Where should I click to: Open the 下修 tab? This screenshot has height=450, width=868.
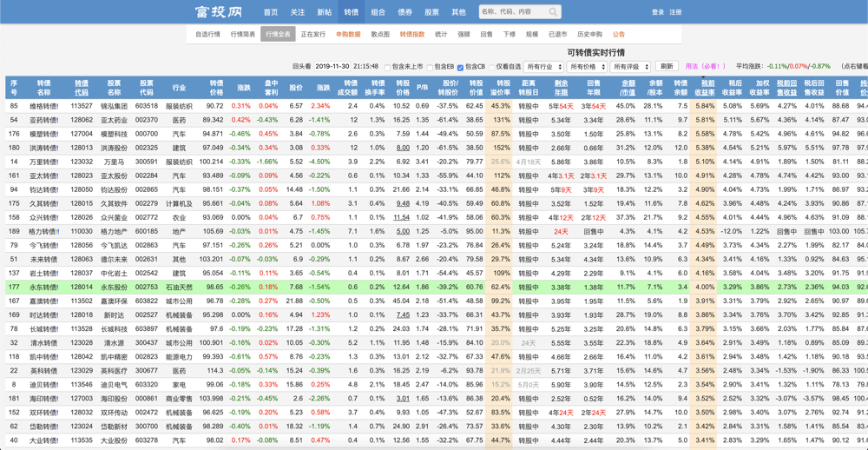510,34
